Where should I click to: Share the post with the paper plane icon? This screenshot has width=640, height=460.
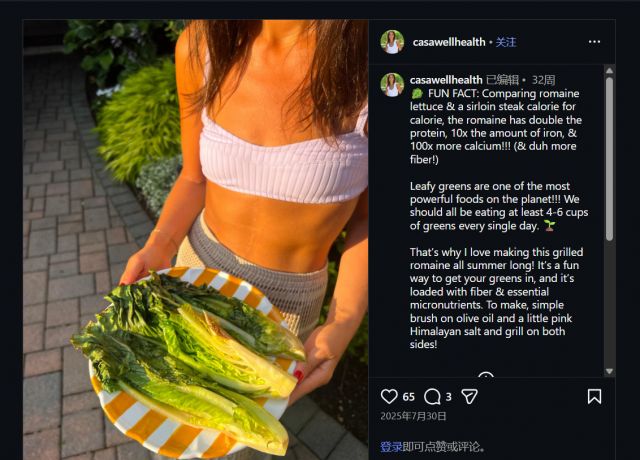(469, 396)
